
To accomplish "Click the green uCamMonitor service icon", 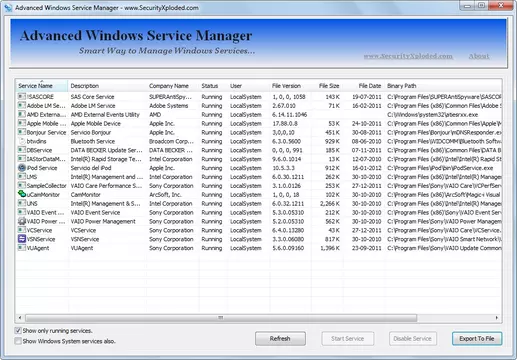I will tap(22, 194).
